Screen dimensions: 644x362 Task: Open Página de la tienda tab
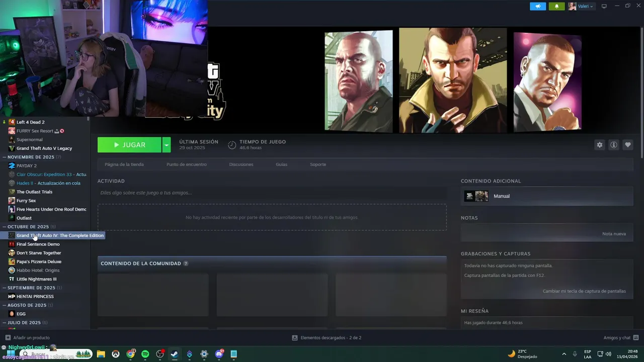click(124, 164)
